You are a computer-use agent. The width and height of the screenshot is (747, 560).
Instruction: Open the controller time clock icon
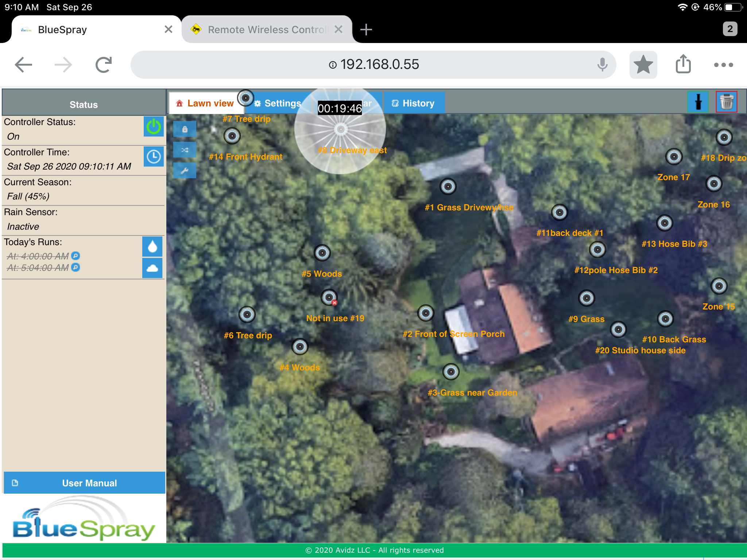click(154, 156)
